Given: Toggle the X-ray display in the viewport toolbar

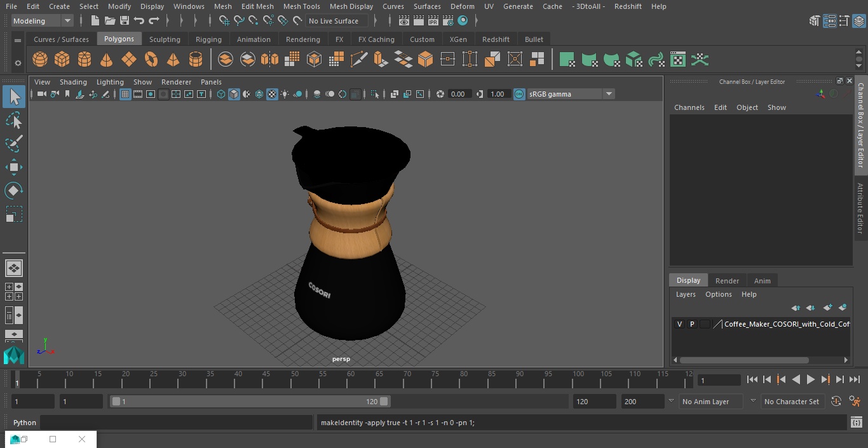Looking at the screenshot, I should (x=395, y=94).
